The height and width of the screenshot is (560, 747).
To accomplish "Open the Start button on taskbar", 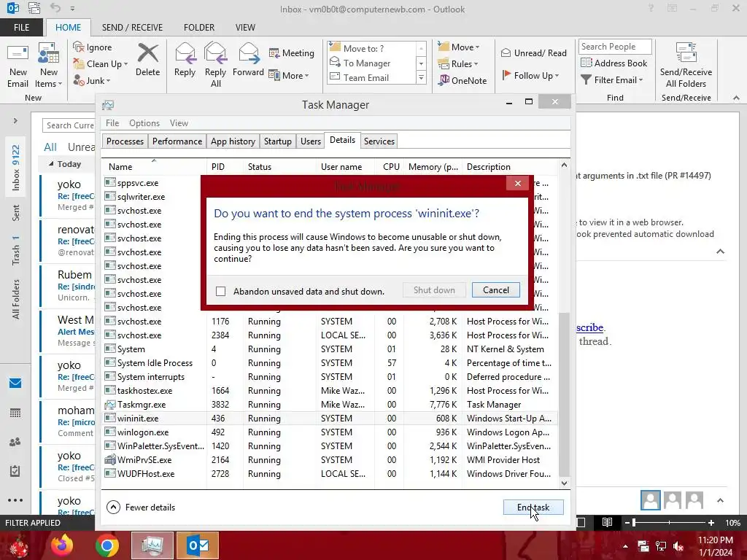I will coord(18,545).
